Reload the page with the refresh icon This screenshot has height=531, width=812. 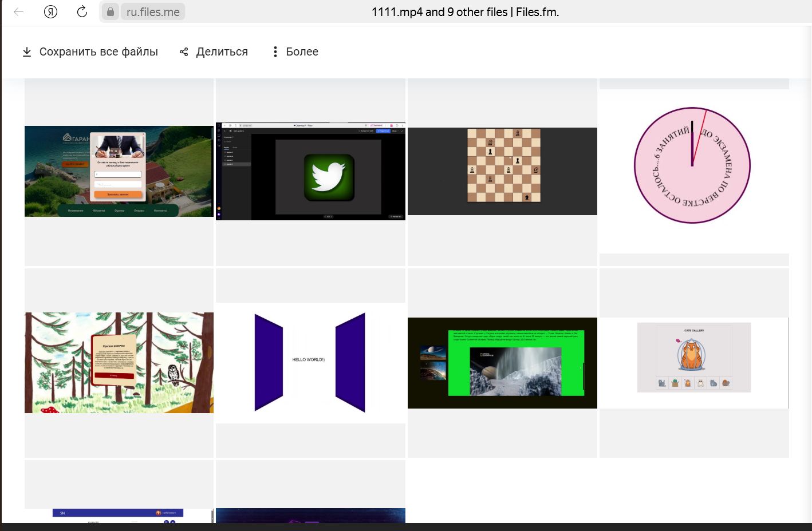coord(82,11)
